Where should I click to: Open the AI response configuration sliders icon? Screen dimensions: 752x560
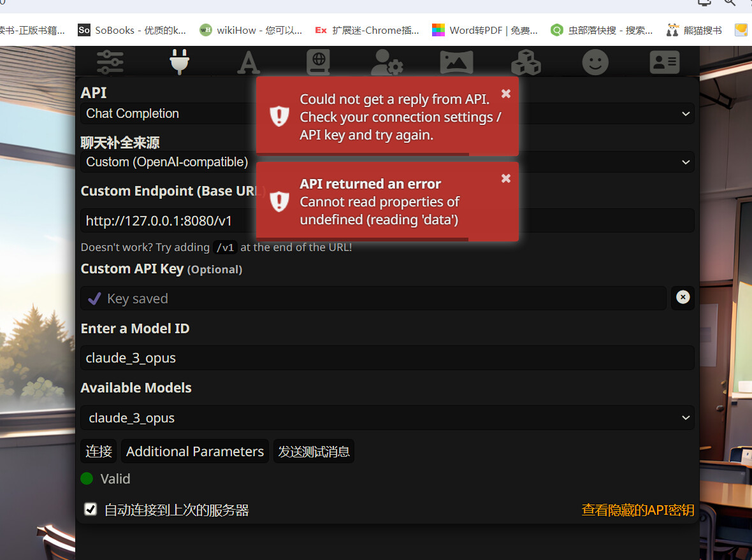110,62
